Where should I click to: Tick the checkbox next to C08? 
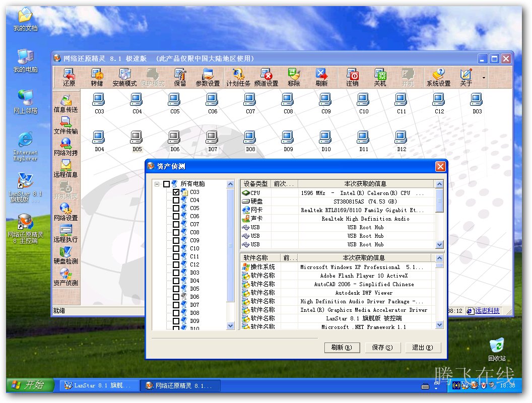pyautogui.click(x=176, y=232)
